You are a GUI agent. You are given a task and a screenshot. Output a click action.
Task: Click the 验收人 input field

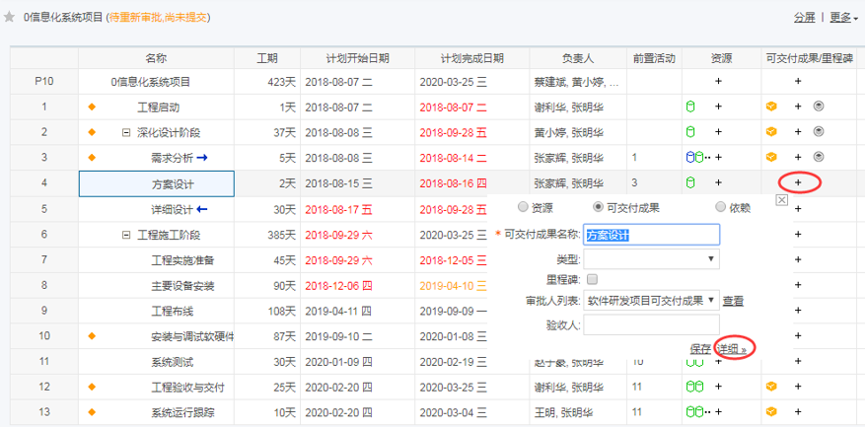tap(651, 324)
